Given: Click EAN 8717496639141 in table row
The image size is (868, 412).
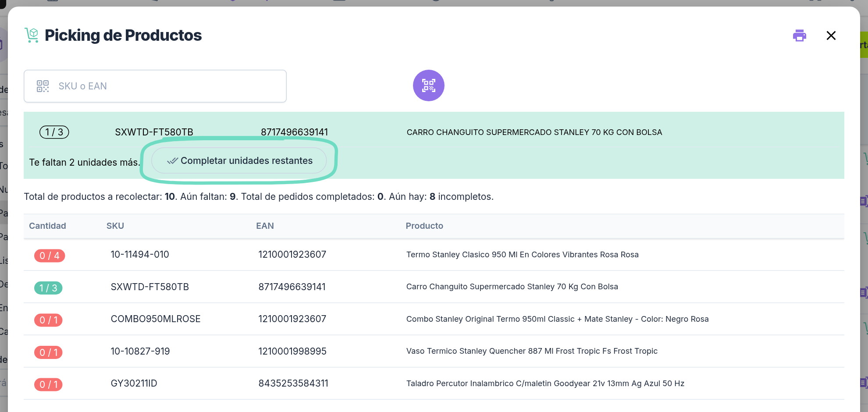Looking at the screenshot, I should click(292, 287).
